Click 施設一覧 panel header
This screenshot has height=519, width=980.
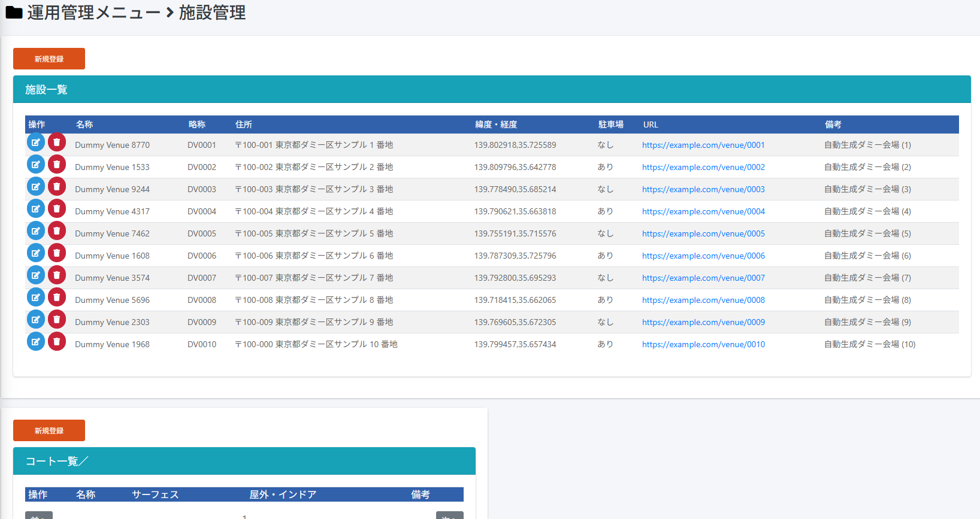[492, 89]
